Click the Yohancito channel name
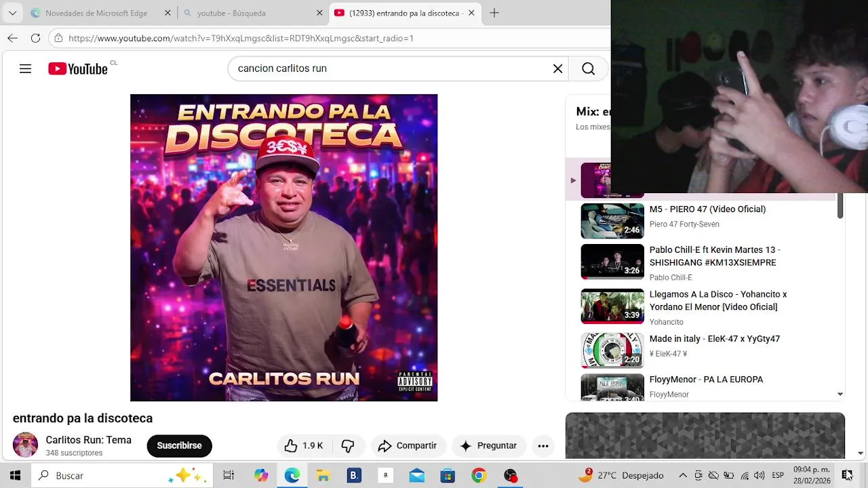 click(x=667, y=322)
